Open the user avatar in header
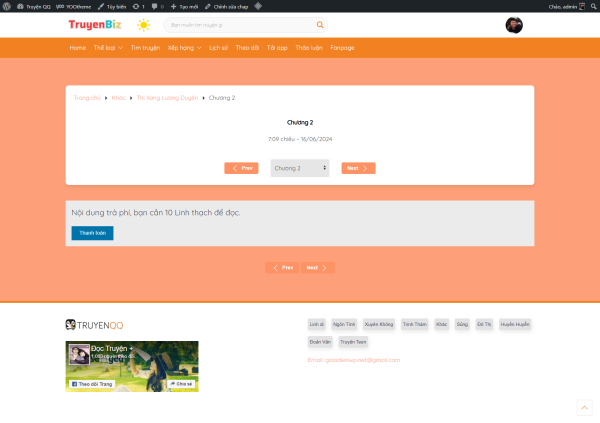Viewport: 600px width, 423px height. (x=514, y=25)
